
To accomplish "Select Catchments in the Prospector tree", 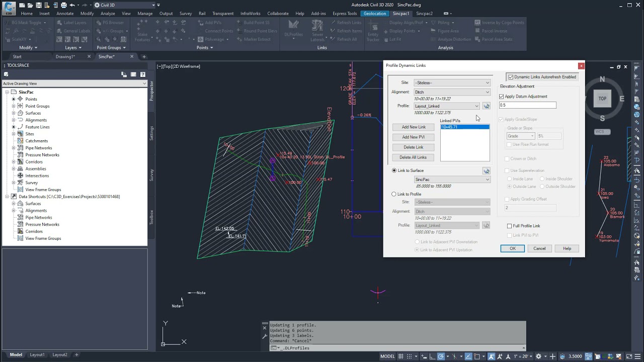I will [x=37, y=141].
